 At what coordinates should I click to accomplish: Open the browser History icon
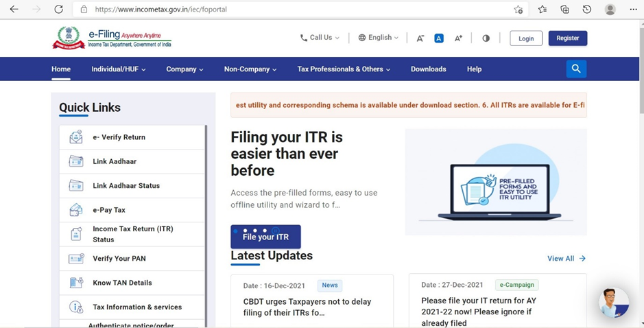click(x=587, y=9)
